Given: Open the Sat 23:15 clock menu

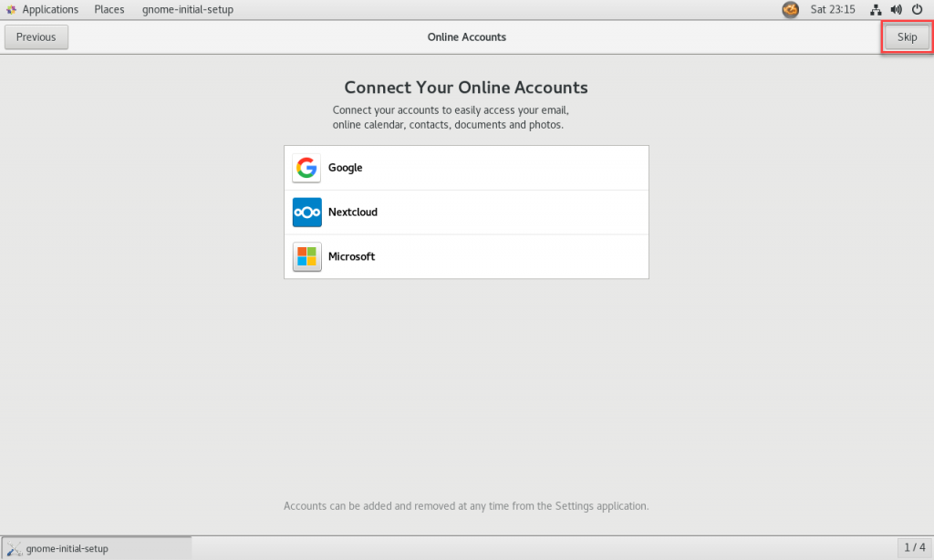Looking at the screenshot, I should [832, 9].
